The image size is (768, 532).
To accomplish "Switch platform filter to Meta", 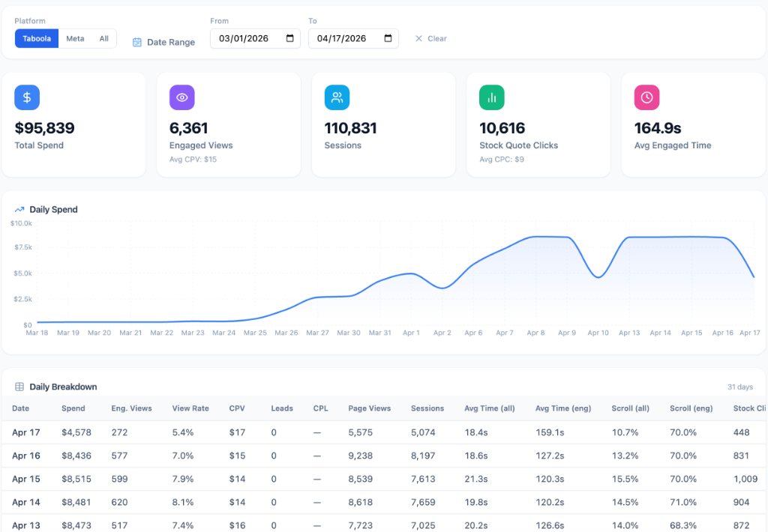I will pos(75,39).
